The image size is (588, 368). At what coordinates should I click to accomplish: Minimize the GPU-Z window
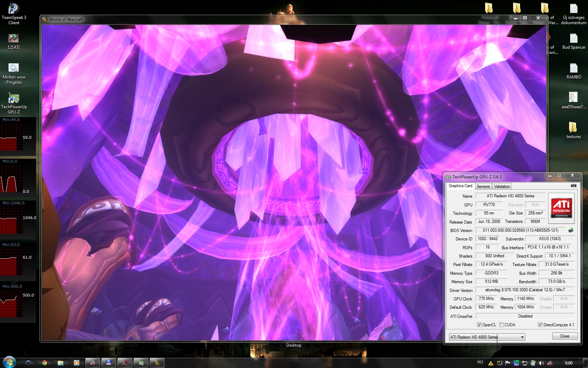coord(549,175)
